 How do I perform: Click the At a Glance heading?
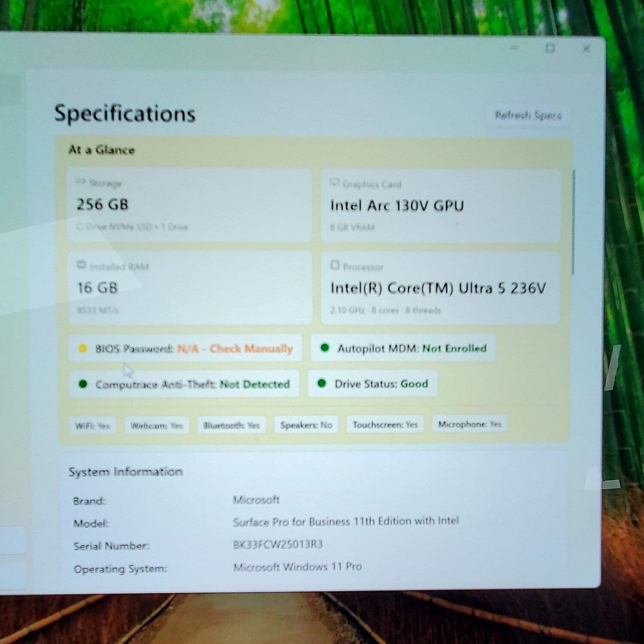[102, 150]
